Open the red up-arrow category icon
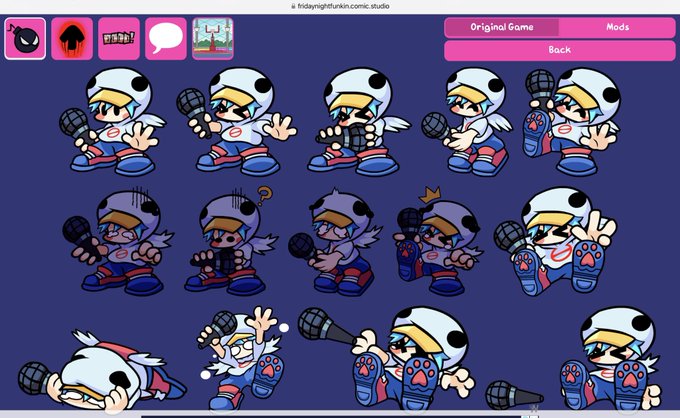Screen dimensions: 680x418 click(x=72, y=39)
